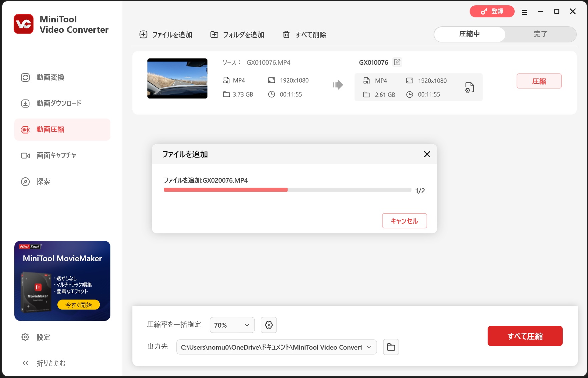This screenshot has height=378, width=588.
Task: Open the 探索 explore section
Action: click(43, 182)
